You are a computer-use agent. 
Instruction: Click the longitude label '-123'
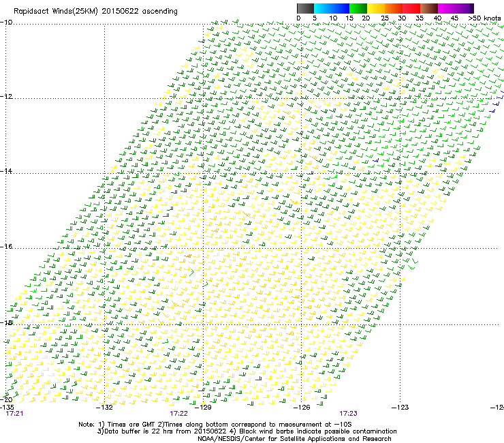click(x=400, y=408)
